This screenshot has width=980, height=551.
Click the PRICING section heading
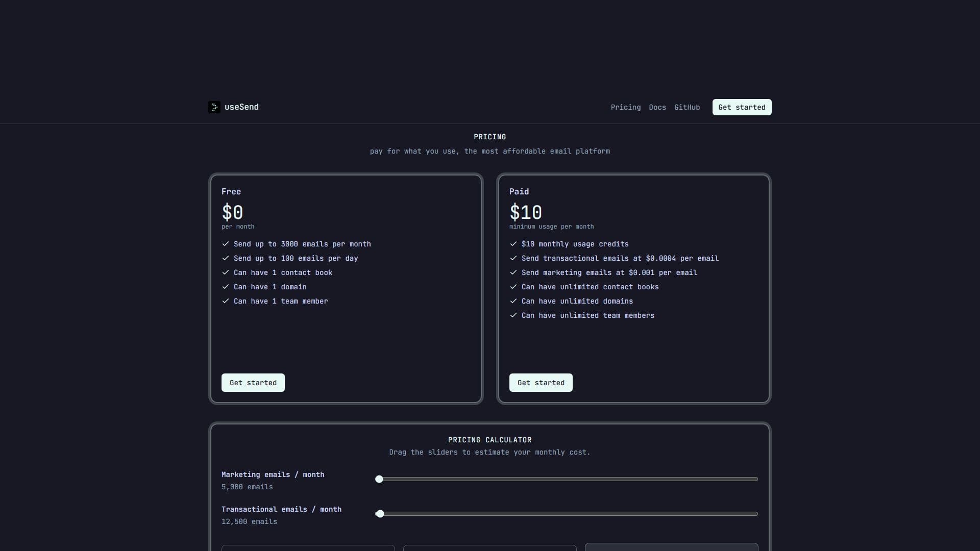tap(490, 137)
